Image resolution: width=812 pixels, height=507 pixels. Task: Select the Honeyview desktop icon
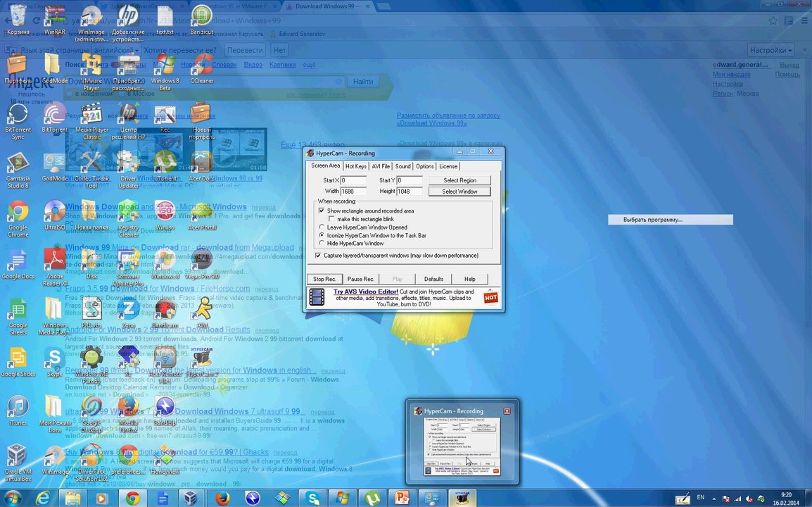pyautogui.click(x=165, y=459)
